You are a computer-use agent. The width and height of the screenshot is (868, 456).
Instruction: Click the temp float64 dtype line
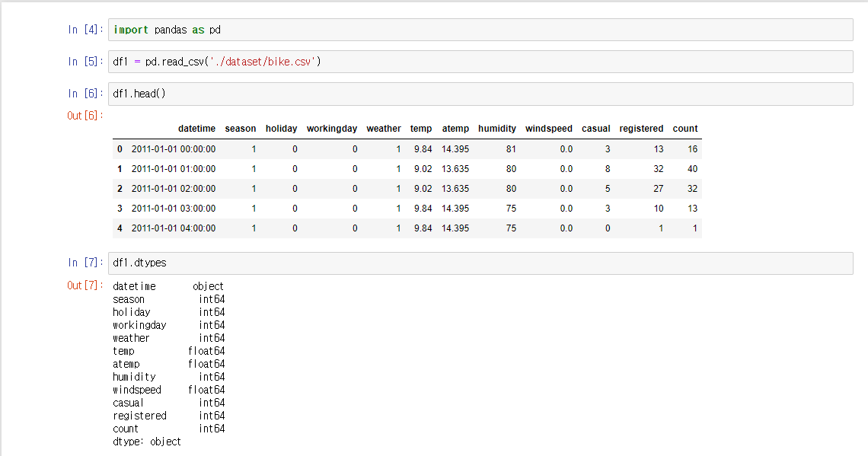(x=168, y=351)
